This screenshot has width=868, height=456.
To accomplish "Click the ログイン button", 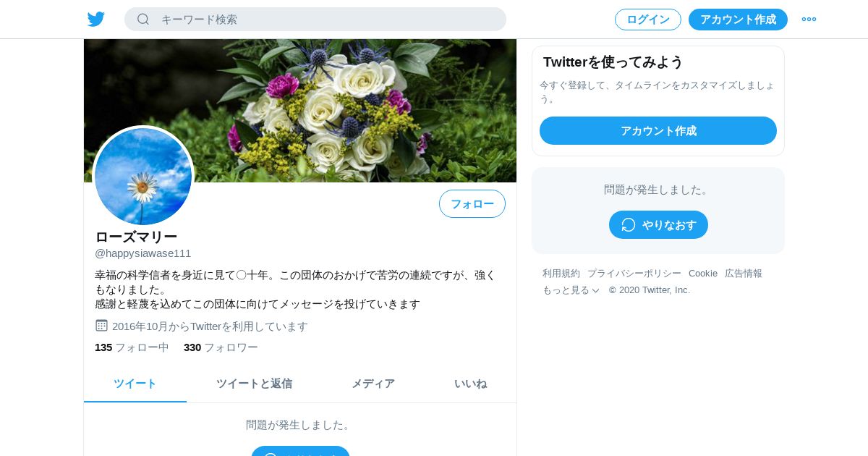I will click(648, 20).
